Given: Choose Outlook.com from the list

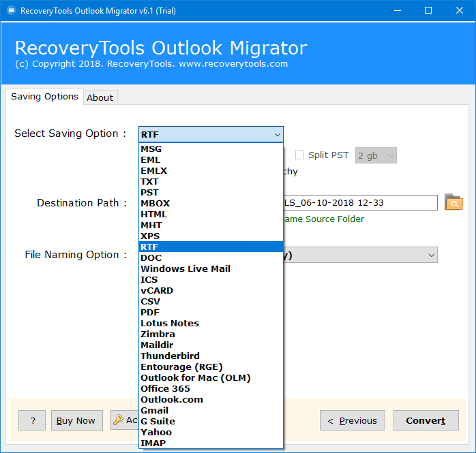Looking at the screenshot, I should (211, 400).
